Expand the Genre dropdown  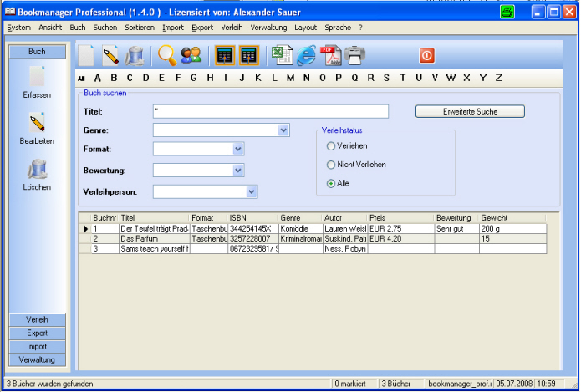pos(283,130)
